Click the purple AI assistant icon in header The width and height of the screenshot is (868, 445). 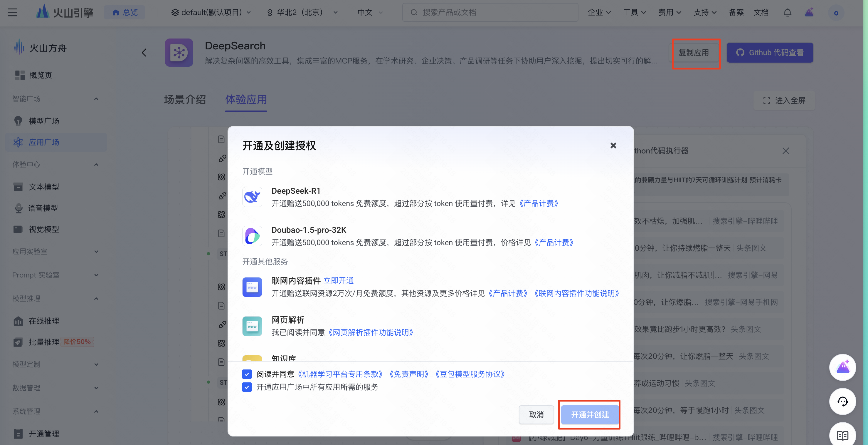(809, 12)
